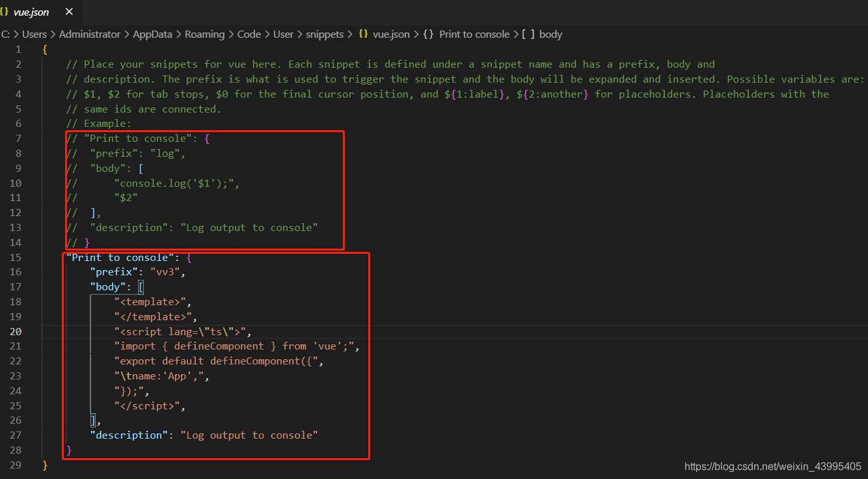The image size is (868, 479).
Task: Click the "<template>" string line
Action: tap(152, 301)
